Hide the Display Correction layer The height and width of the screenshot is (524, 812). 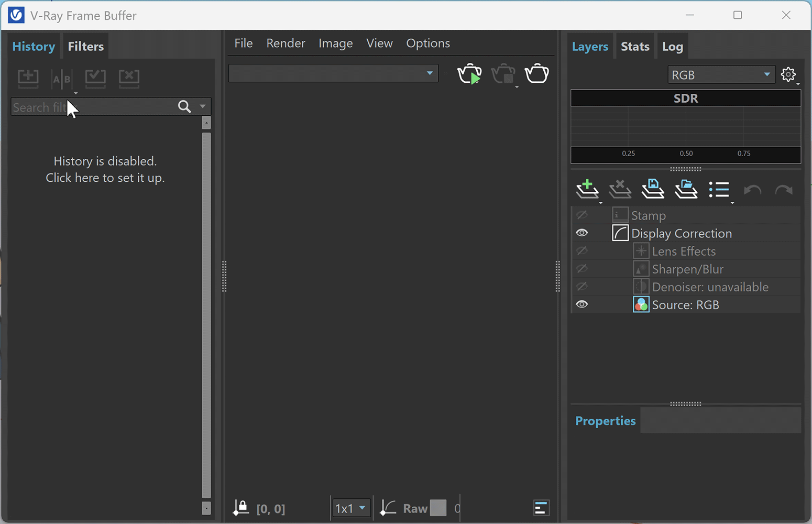click(581, 233)
